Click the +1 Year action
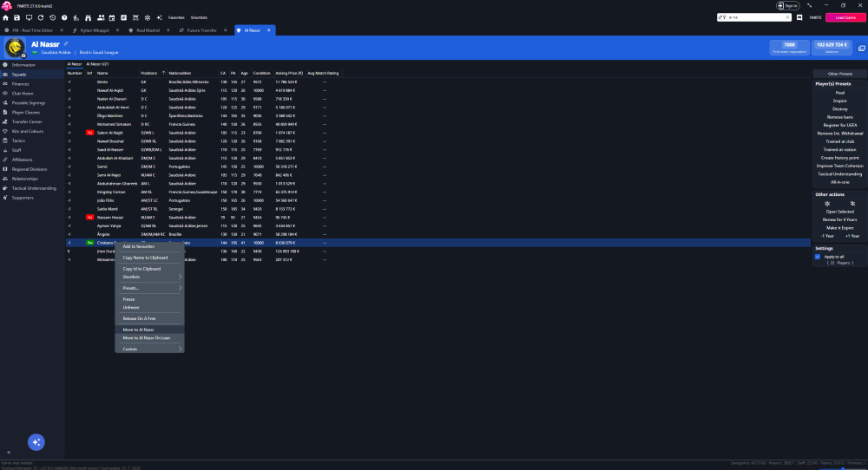Image resolution: width=868 pixels, height=470 pixels. [852, 236]
